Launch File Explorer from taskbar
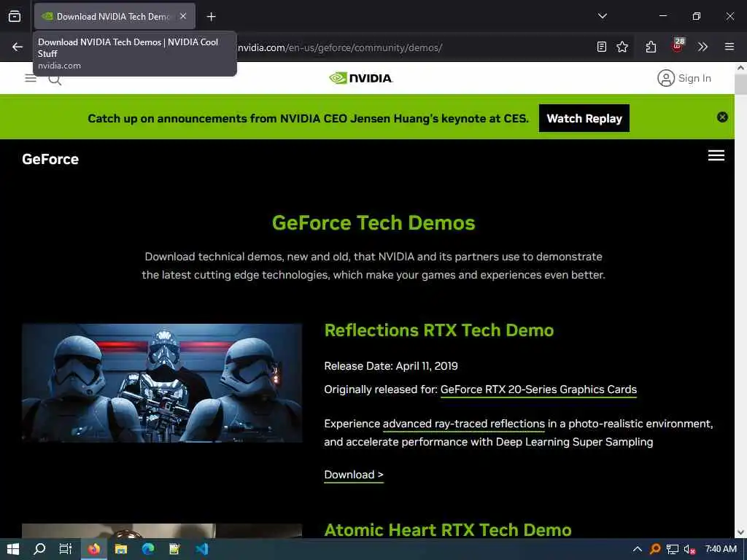This screenshot has width=747, height=560. [121, 549]
